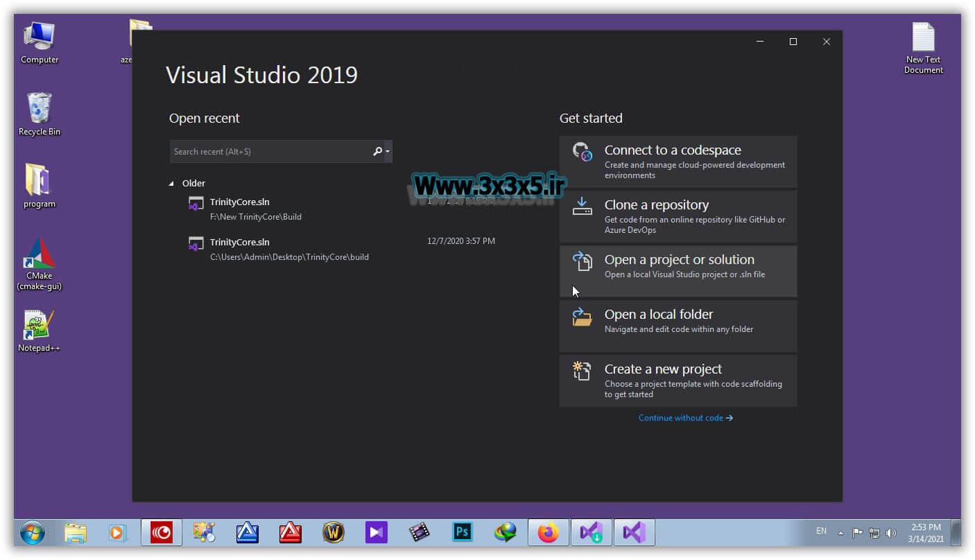Open the film clapper video editor taskbar icon
975x560 pixels.
(420, 532)
